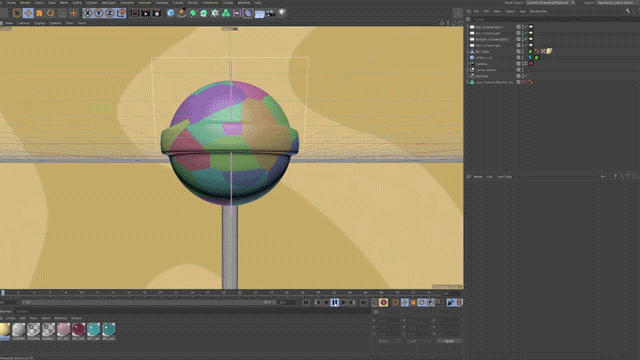Add a Cube primitive object
The image size is (640, 360).
[x=171, y=13]
